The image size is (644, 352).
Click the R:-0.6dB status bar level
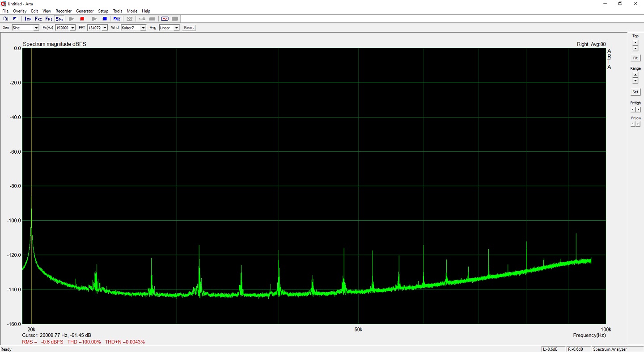coord(576,349)
